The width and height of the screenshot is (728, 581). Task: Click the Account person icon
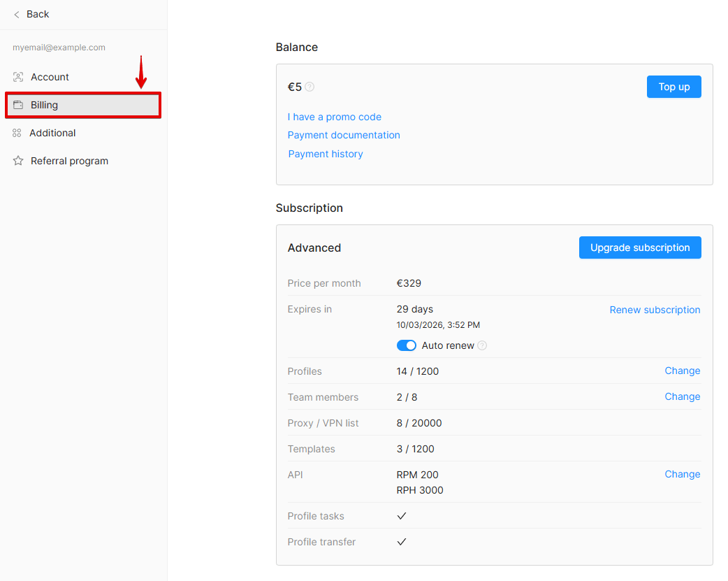(18, 77)
